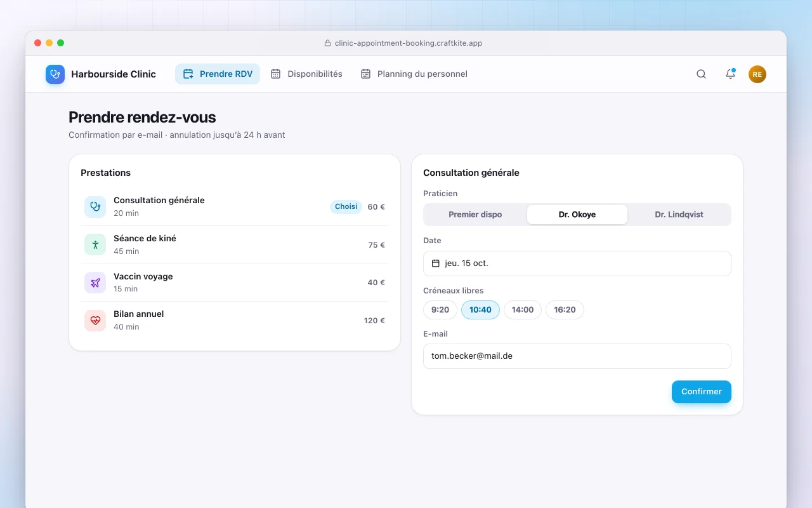Screen dimensions: 812x508
Task: Open the Planning du personnel tab
Action: [414, 74]
